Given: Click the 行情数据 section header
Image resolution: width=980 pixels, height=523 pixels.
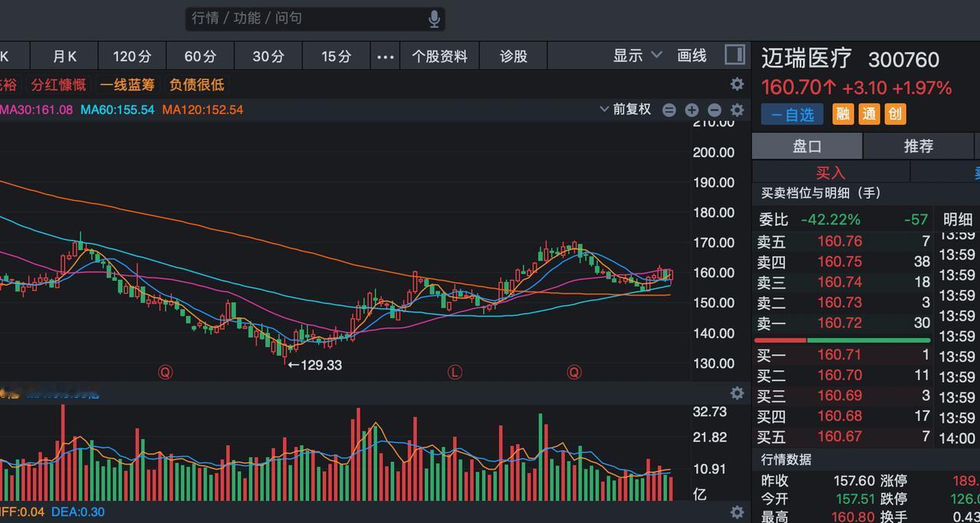Looking at the screenshot, I should click(786, 459).
